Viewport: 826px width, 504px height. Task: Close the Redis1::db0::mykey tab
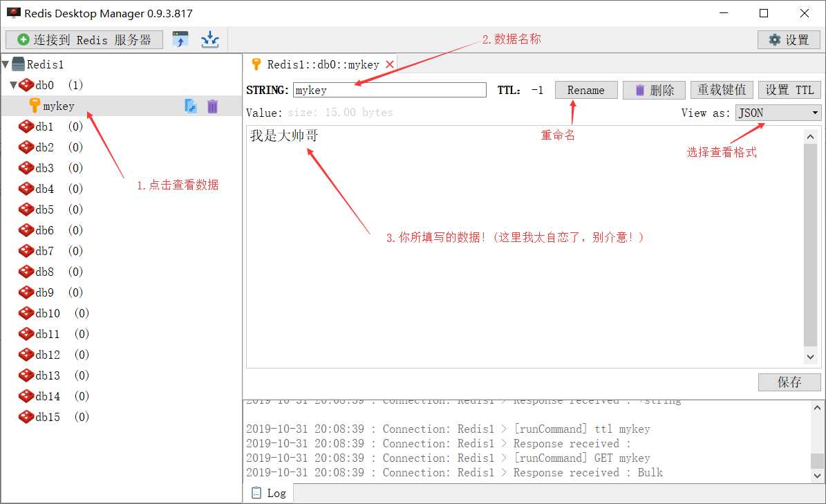pyautogui.click(x=390, y=64)
